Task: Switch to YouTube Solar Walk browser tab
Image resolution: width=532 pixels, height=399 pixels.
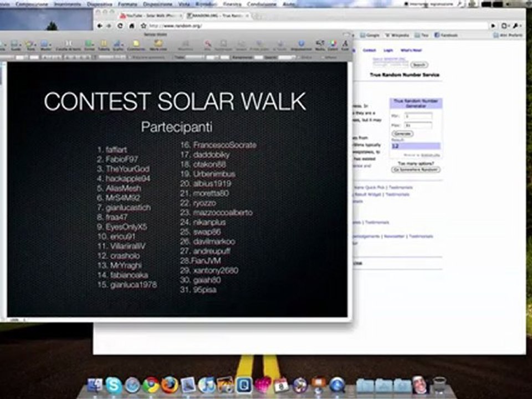Action: (151, 16)
